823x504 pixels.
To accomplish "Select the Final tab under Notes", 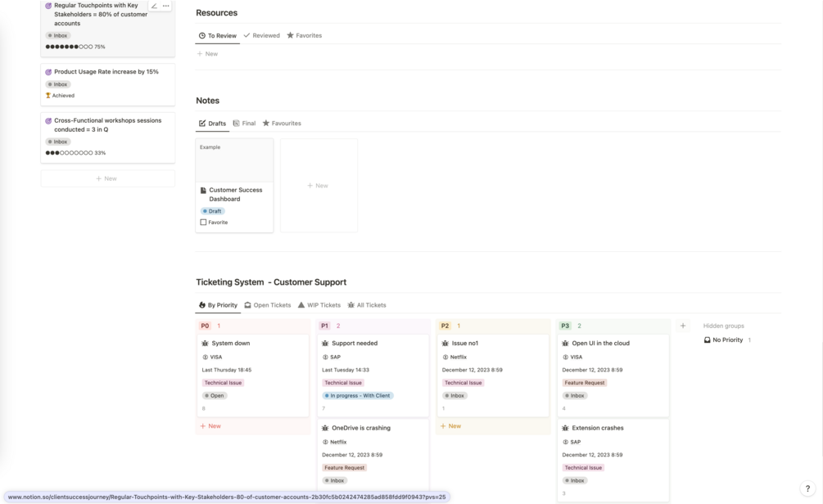I will 244,124.
